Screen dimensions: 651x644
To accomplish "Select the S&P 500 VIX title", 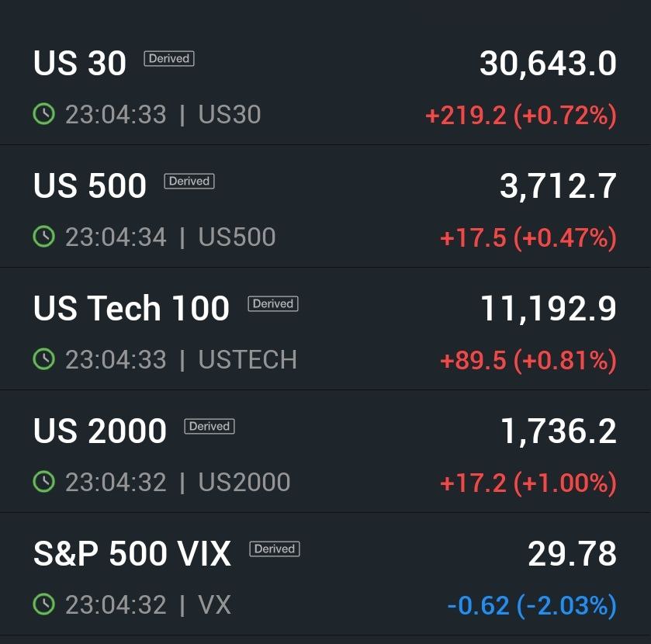I will click(x=132, y=553).
